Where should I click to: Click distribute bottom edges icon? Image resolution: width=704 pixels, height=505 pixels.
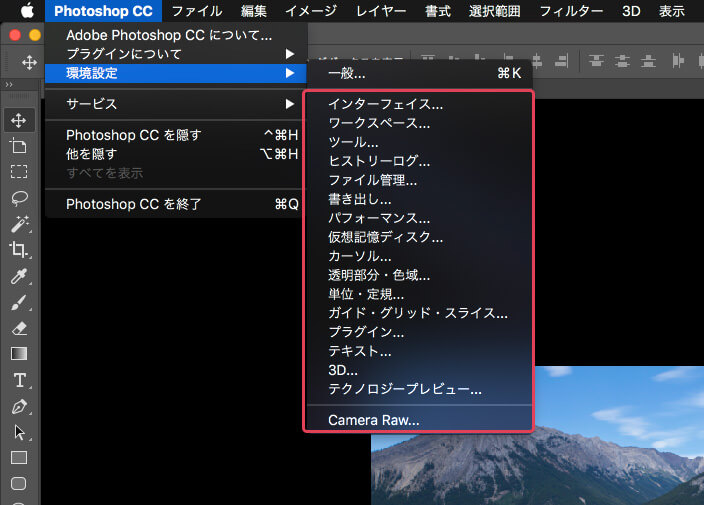pyautogui.click(x=648, y=61)
